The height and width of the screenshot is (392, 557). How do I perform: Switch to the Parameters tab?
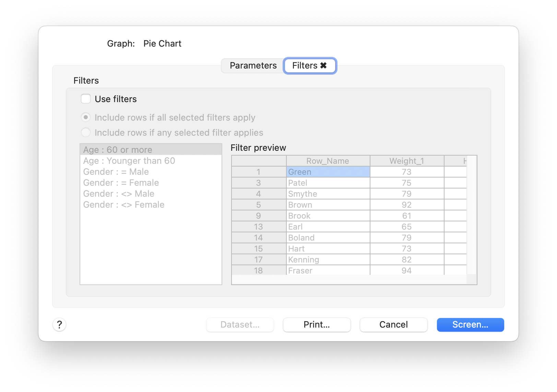(x=253, y=65)
